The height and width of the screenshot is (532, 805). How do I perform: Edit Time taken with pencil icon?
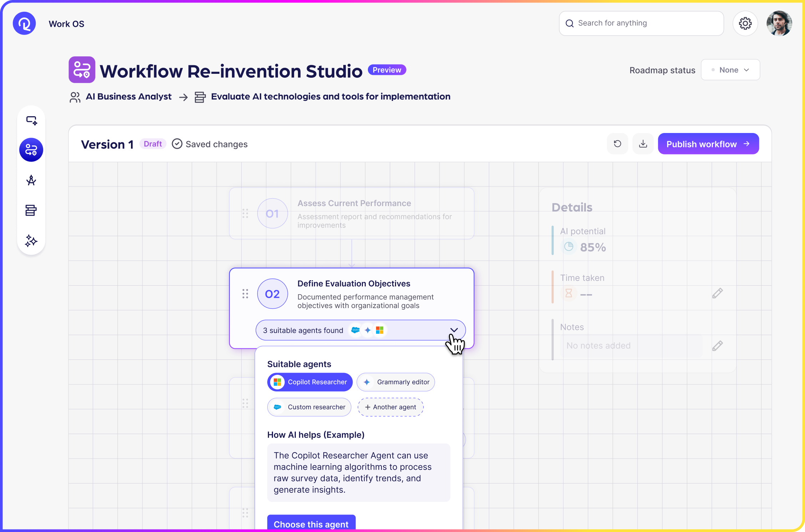click(717, 293)
